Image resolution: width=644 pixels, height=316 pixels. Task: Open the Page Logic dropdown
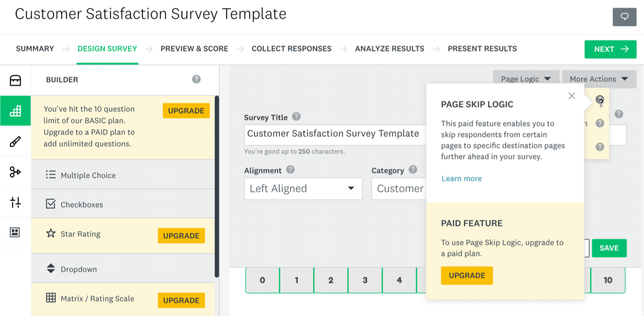pyautogui.click(x=526, y=79)
